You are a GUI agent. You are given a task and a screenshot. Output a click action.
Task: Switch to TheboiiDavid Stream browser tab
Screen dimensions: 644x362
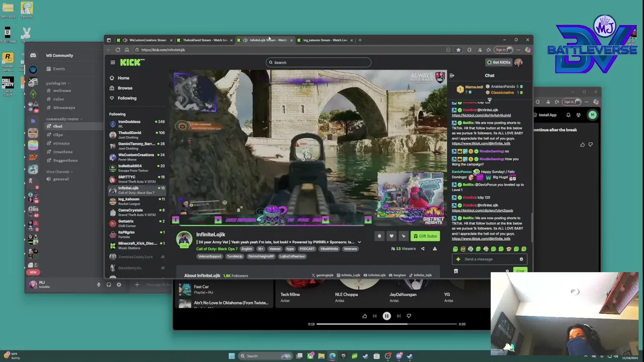coord(205,40)
